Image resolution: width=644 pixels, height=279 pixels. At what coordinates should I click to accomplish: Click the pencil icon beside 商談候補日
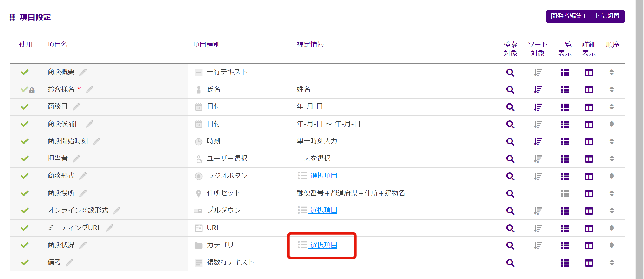click(x=90, y=124)
